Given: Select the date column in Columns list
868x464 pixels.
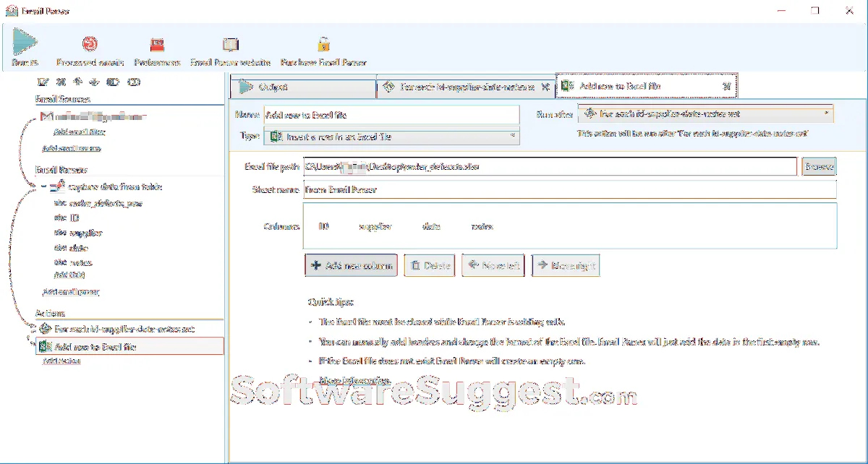Looking at the screenshot, I should [432, 226].
